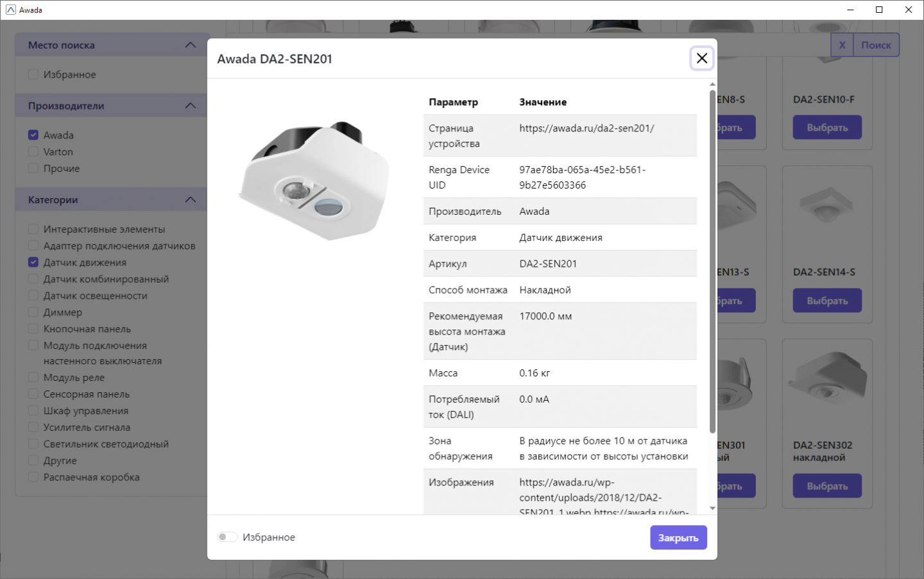Click the 0.0 мА current value
Screen dimensions: 924x579
click(534, 399)
